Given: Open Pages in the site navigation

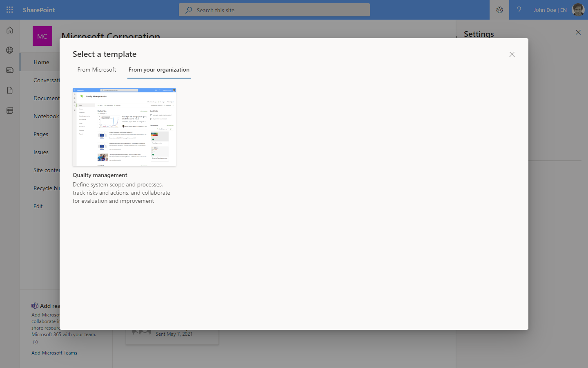Looking at the screenshot, I should pos(41,134).
